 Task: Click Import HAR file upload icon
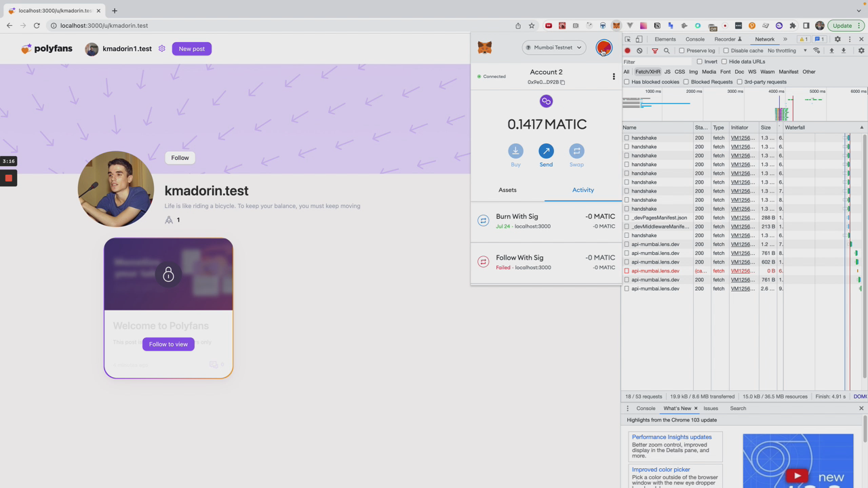tap(831, 51)
